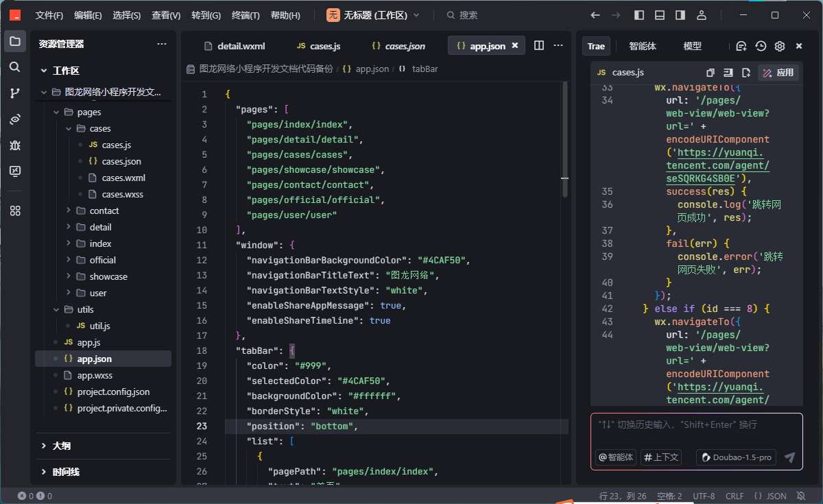Screen dimensions: 823x504
Task: Open errors and warnings count in status bar
Action: [x=35, y=496]
